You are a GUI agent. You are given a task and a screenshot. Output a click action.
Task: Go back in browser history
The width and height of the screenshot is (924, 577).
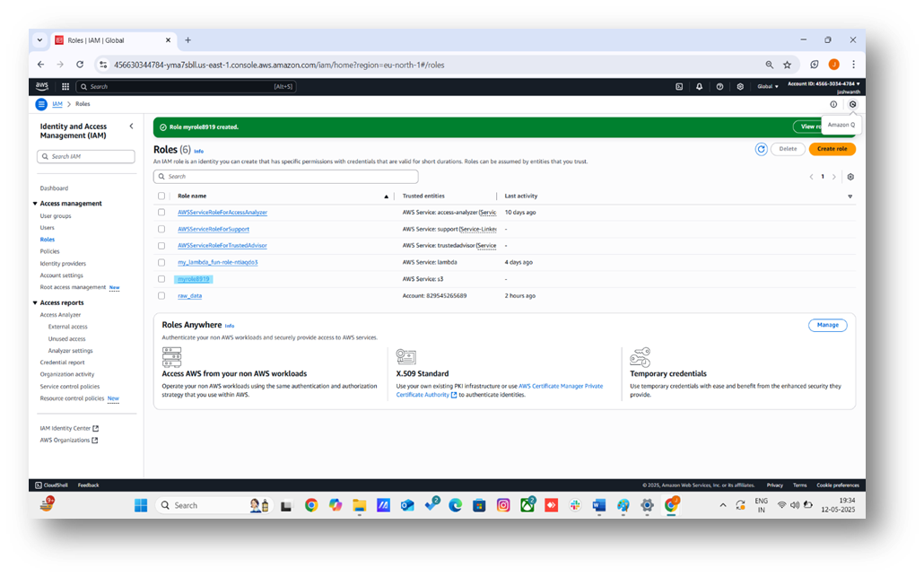point(40,65)
